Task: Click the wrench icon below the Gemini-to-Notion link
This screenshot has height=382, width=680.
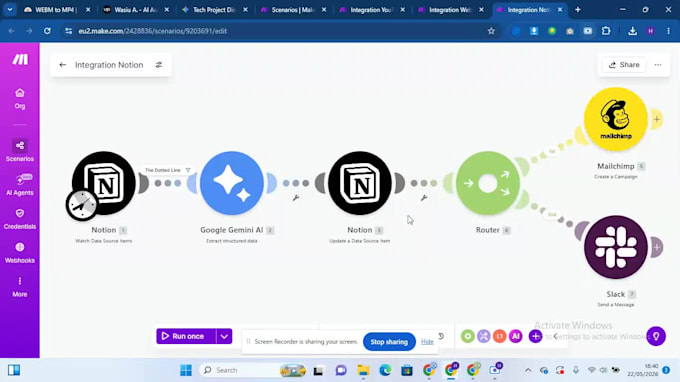Action: [x=296, y=198]
